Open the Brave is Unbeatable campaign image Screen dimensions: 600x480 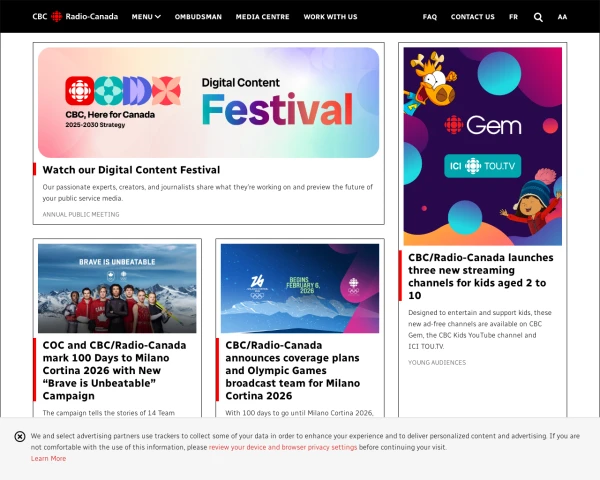[117, 288]
